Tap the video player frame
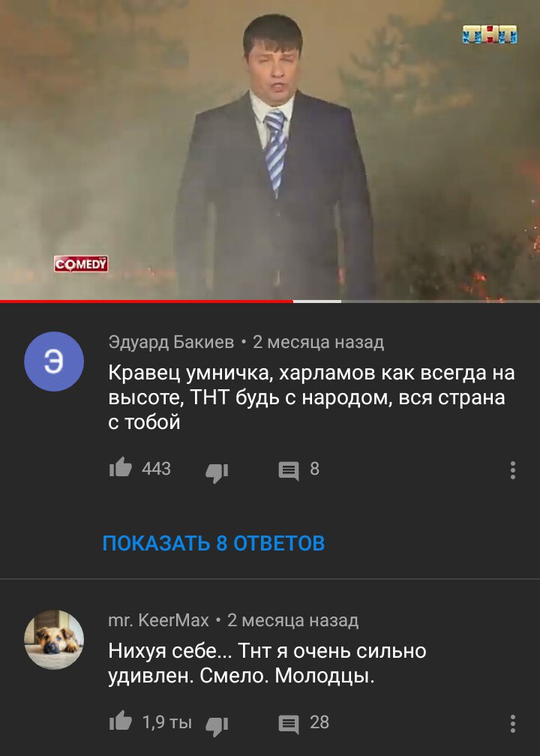The height and width of the screenshot is (756, 540). click(x=270, y=149)
